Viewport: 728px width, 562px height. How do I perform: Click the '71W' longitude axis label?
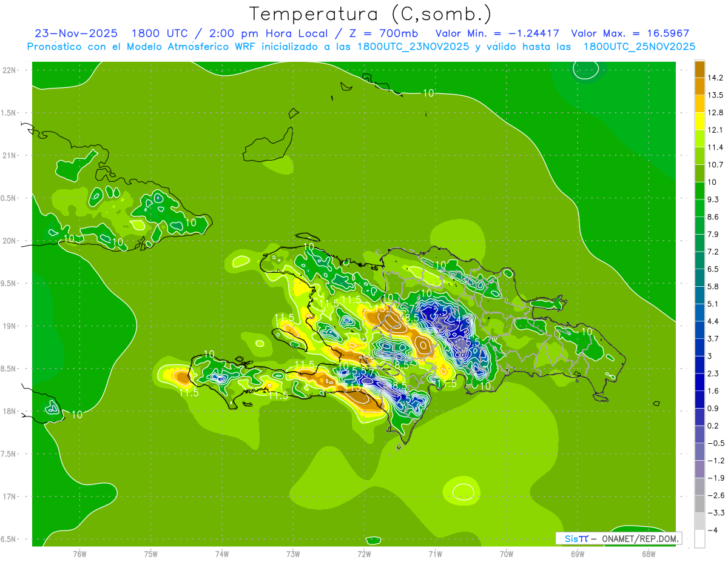(435, 554)
